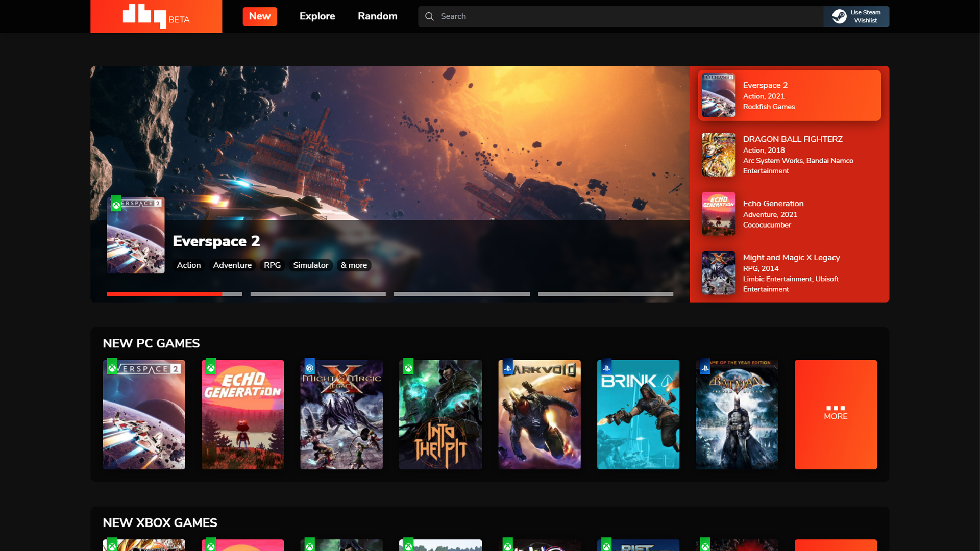This screenshot has height=551, width=980.
Task: Click PlayStation badge on Brink card
Action: (x=606, y=367)
